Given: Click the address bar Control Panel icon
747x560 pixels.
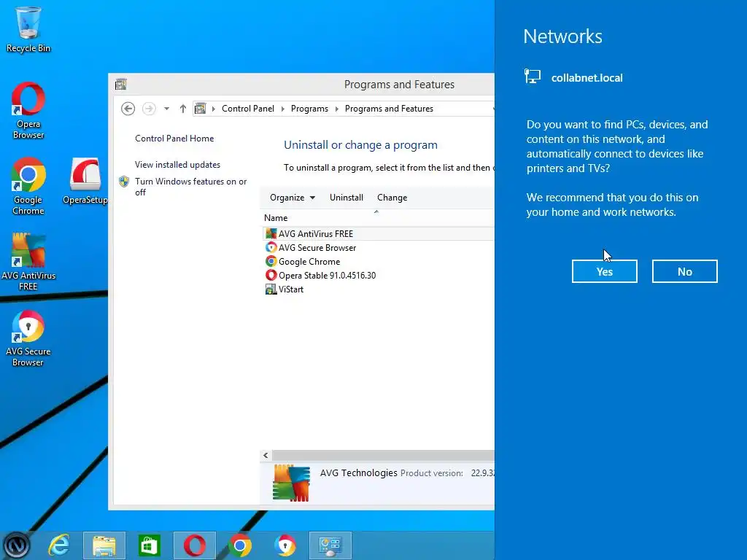Looking at the screenshot, I should [200, 109].
